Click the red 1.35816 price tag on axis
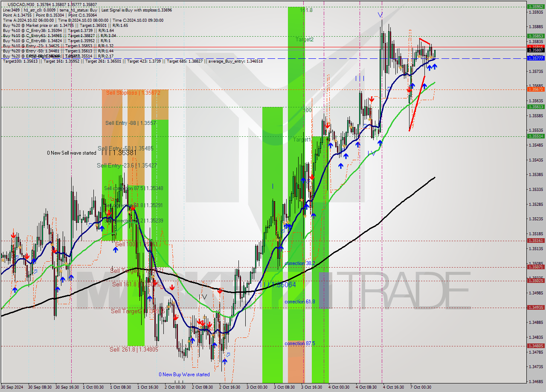This screenshot has width=546, height=392. (x=536, y=47)
